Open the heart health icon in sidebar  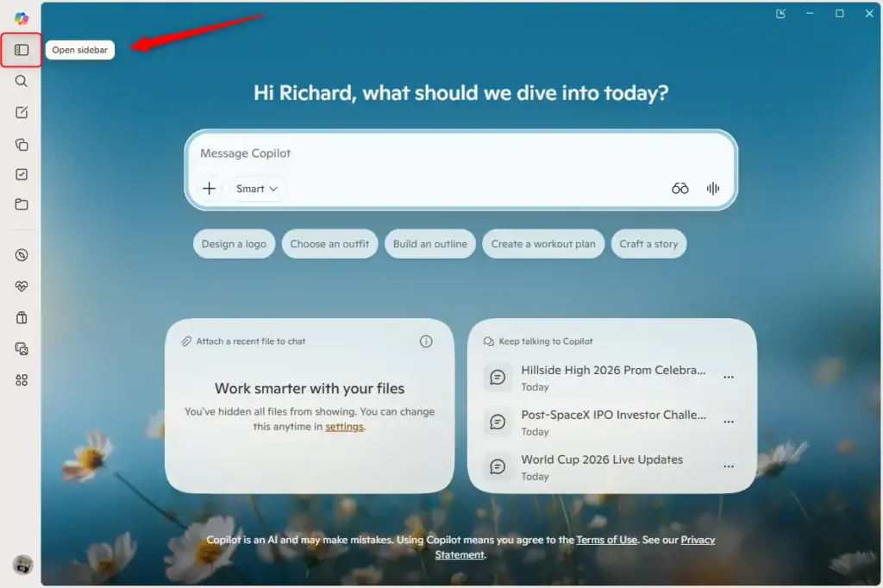click(x=22, y=286)
